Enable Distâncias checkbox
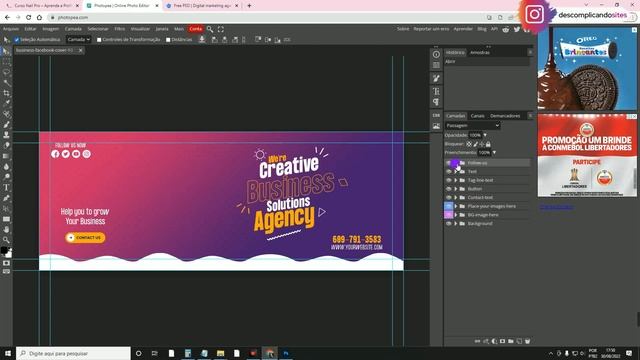Viewport: 640px width, 360px height. pos(168,40)
